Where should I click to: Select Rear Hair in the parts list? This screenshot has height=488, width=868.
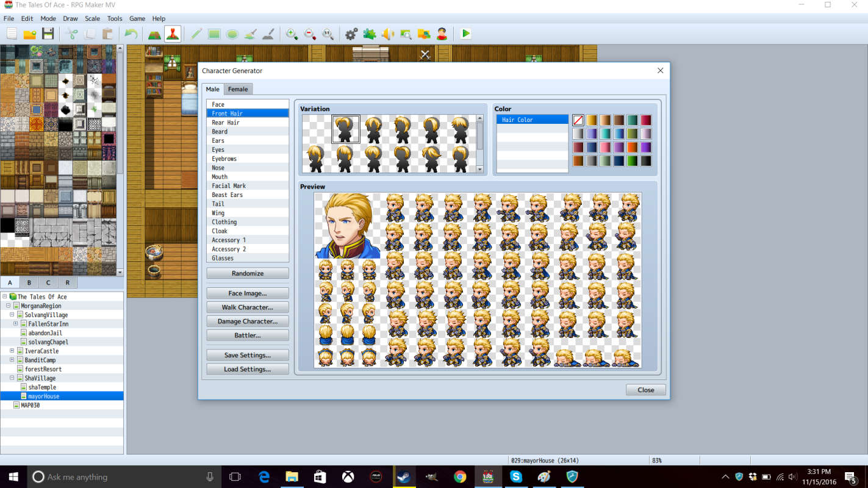(x=248, y=123)
